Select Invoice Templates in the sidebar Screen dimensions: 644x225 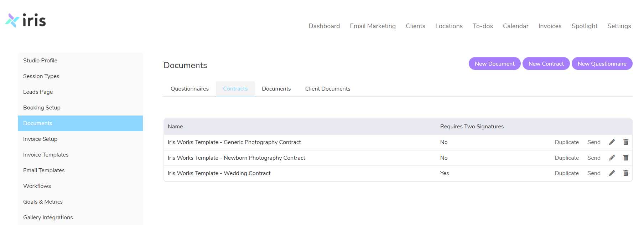(x=46, y=155)
